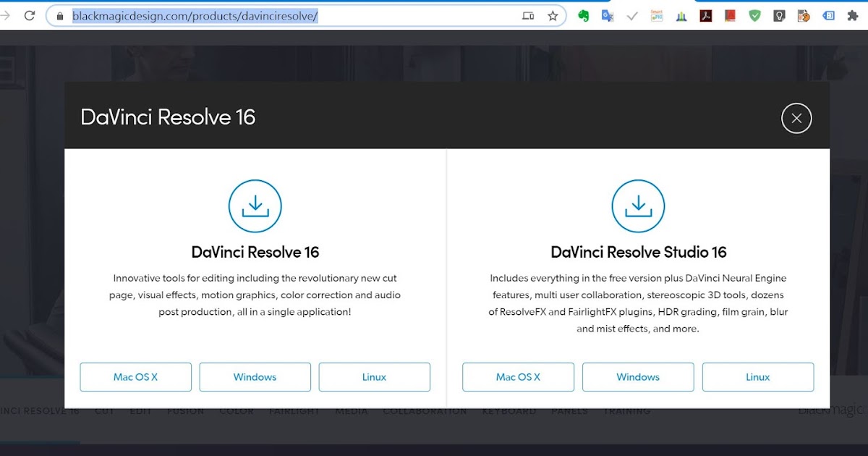Viewport: 868px width, 456px height.
Task: Click the 'DaVinci Resolve Studio 16' heading
Action: coord(639,252)
